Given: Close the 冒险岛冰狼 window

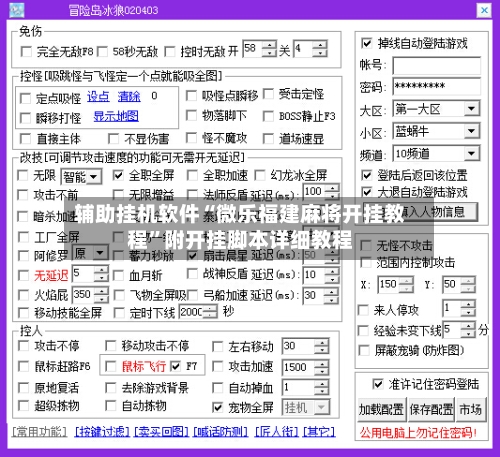Looking at the screenshot, I should [484, 10].
